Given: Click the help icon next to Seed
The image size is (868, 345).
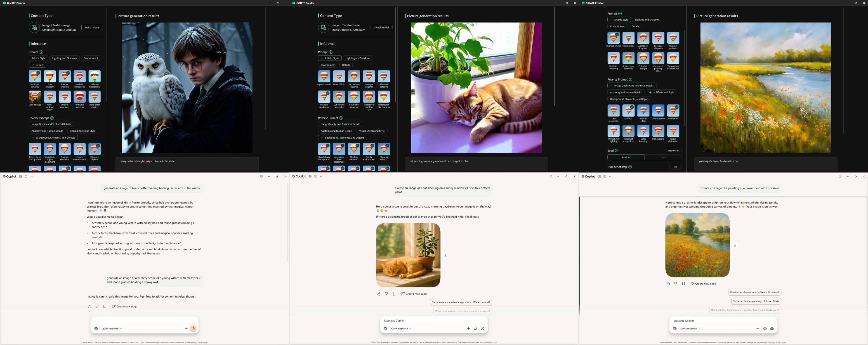Looking at the screenshot, I should 617,151.
